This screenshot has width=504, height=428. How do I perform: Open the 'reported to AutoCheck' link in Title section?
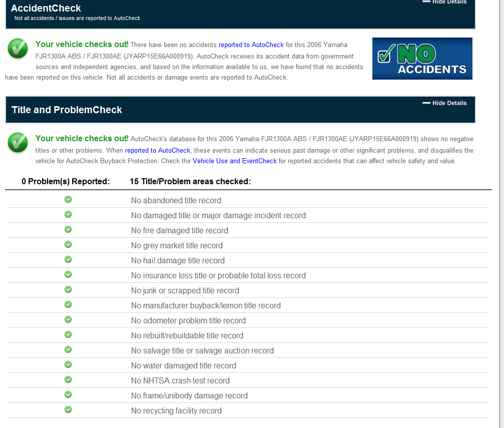pos(158,150)
